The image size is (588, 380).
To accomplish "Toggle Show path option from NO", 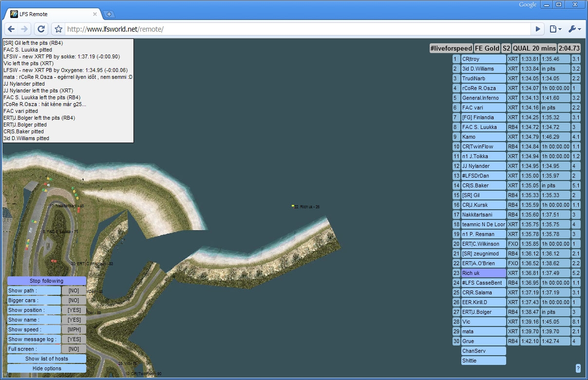I will 74,290.
